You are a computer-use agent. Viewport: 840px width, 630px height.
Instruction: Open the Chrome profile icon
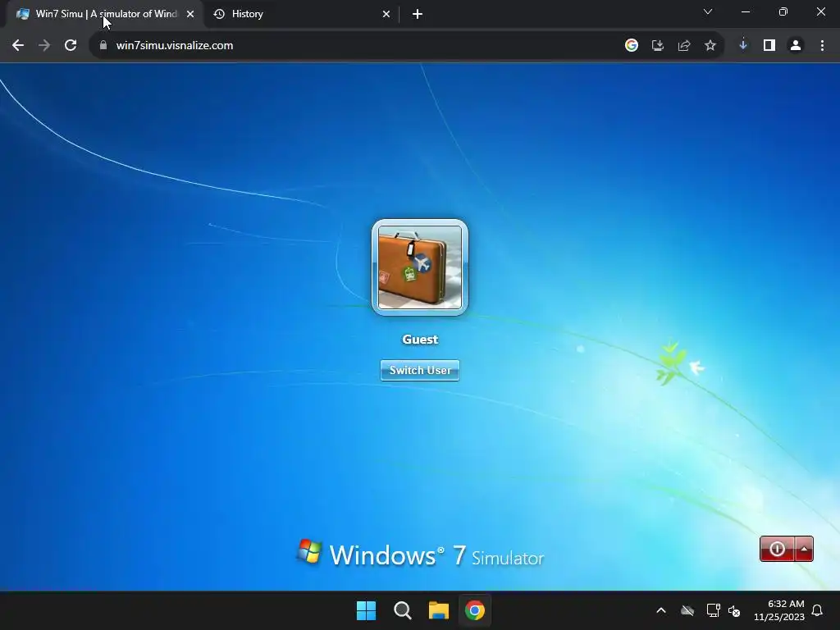click(x=796, y=46)
